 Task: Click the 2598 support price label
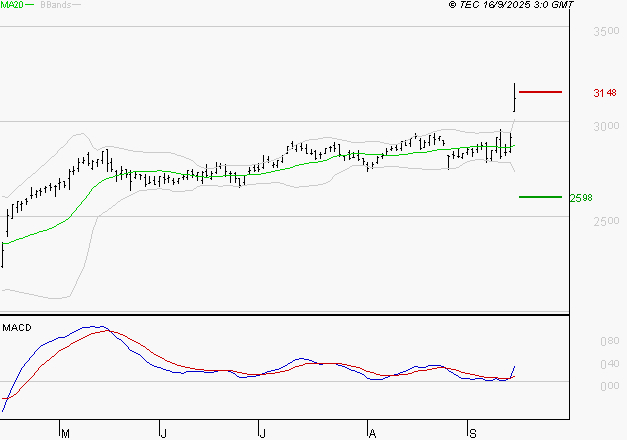(581, 198)
